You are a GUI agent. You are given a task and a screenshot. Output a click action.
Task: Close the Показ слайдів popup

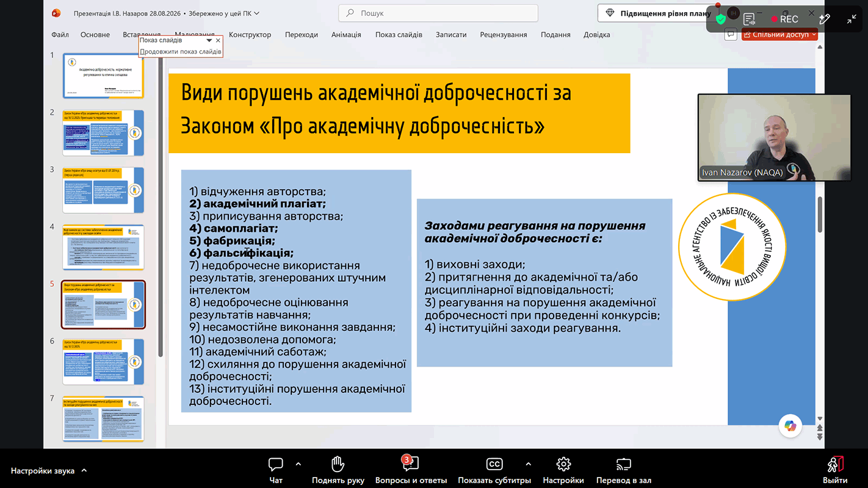pos(218,41)
